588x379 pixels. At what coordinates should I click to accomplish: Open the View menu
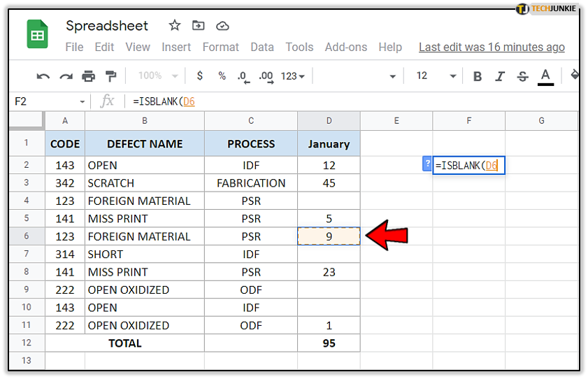point(138,48)
